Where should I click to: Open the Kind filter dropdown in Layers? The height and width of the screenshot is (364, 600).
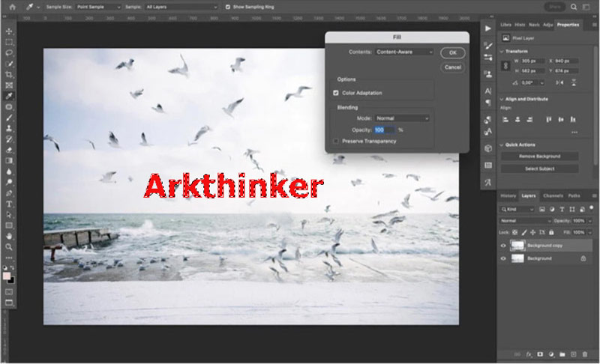[x=517, y=209]
